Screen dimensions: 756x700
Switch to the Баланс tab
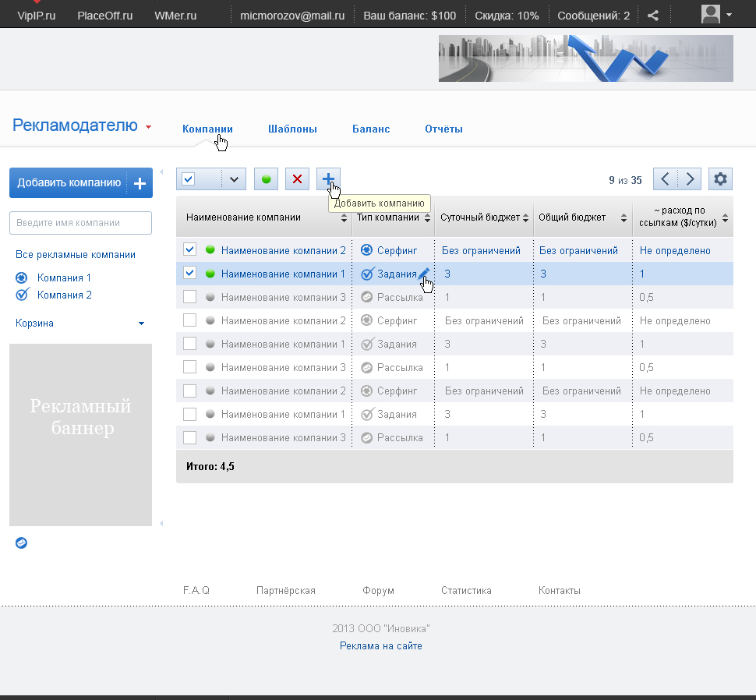point(371,129)
